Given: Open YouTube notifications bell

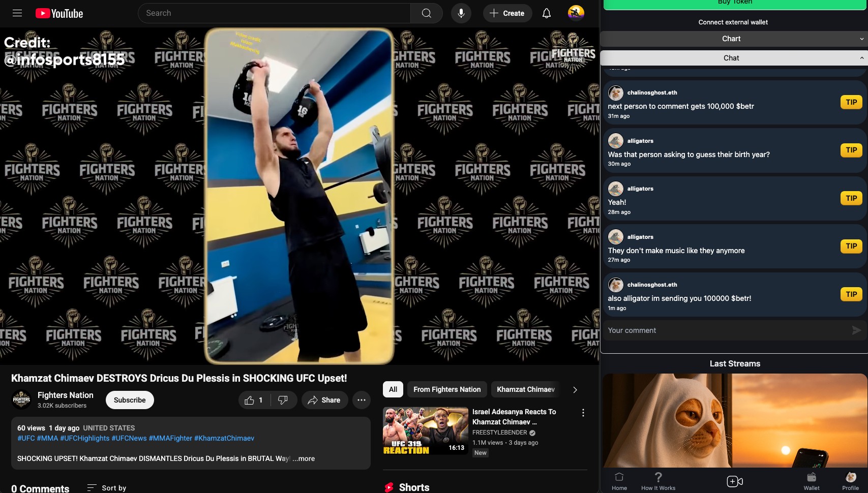Looking at the screenshot, I should click(x=547, y=13).
